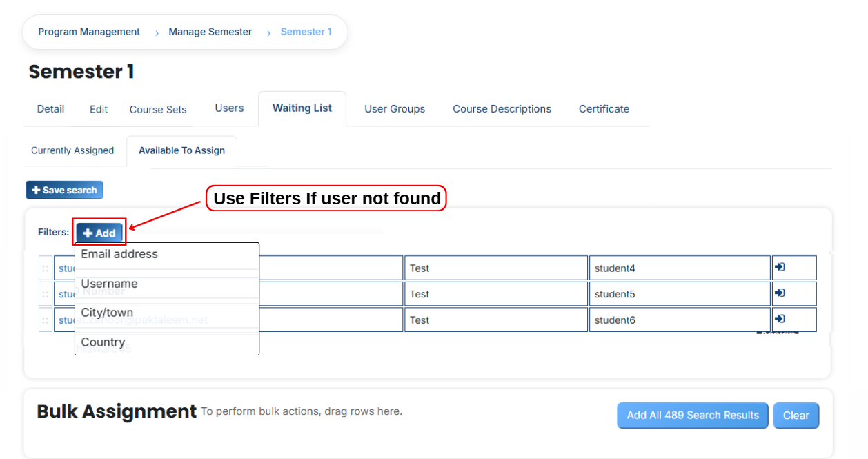Click the Semester 1 breadcrumb

(x=306, y=32)
